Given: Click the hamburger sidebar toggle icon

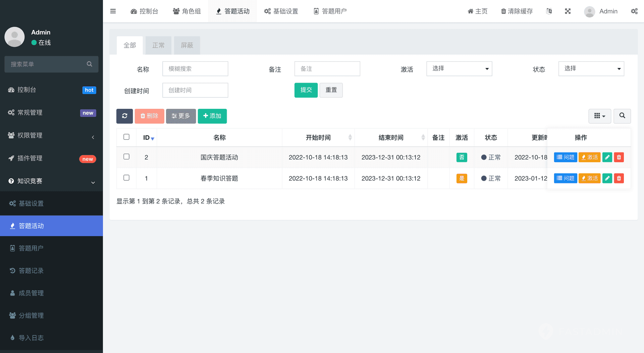Looking at the screenshot, I should click(x=113, y=11).
